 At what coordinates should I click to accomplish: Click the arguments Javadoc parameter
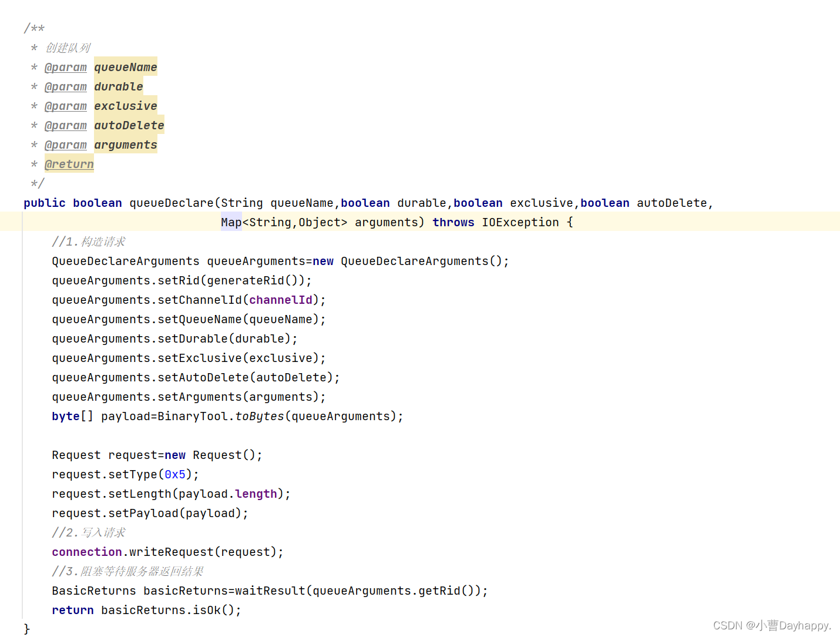126,145
